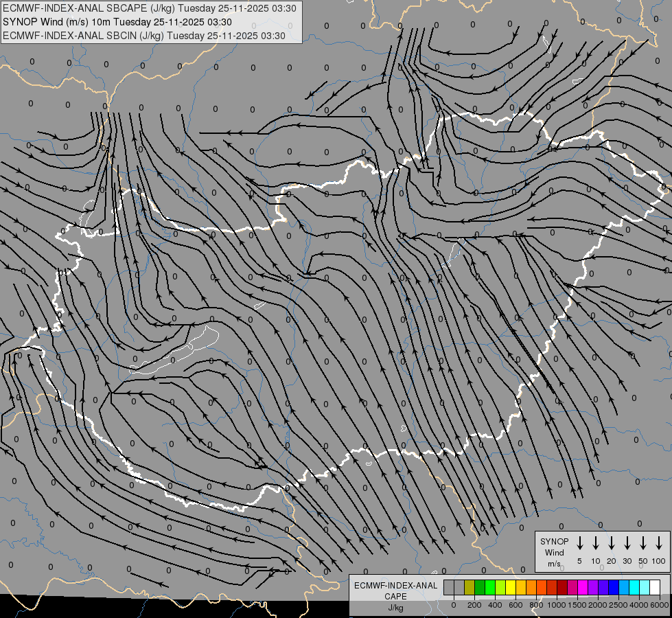Screen dimensions: 672x618
Task: Click the J/kg unit label in legend
Action: coord(395,608)
